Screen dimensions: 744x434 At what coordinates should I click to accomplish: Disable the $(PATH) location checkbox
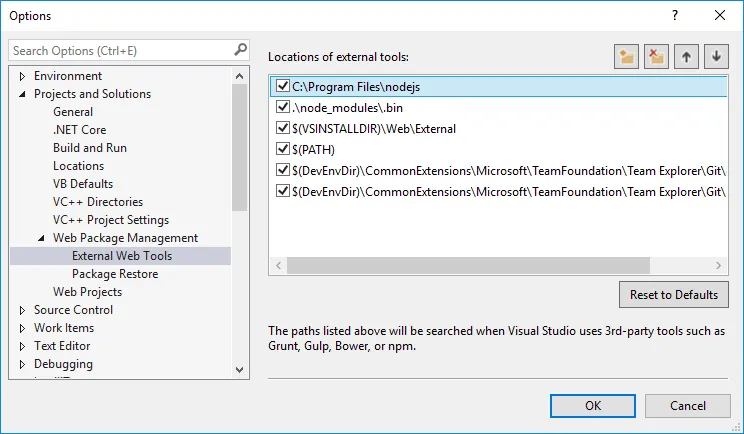283,149
